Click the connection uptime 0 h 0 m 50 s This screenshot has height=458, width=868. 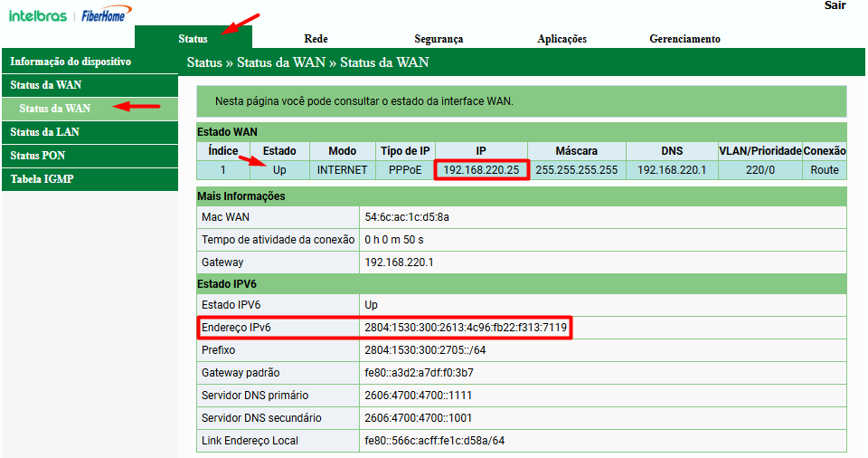click(394, 240)
